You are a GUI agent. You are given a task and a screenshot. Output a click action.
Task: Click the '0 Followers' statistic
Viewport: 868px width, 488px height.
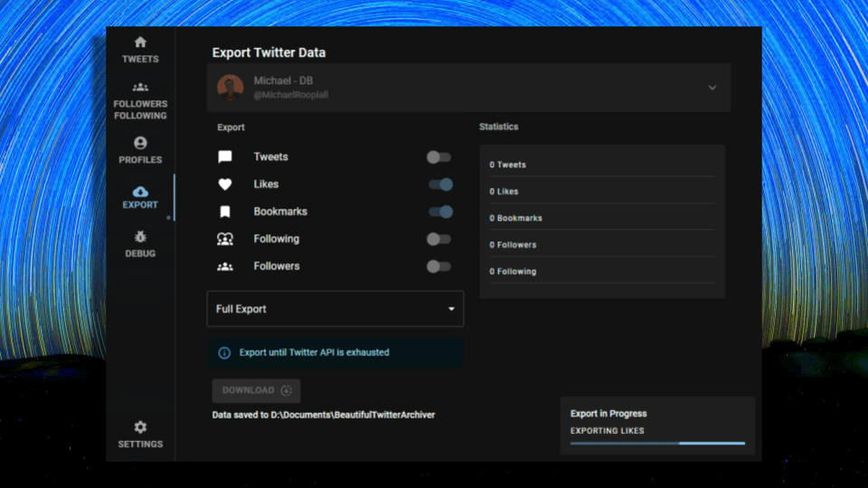513,245
